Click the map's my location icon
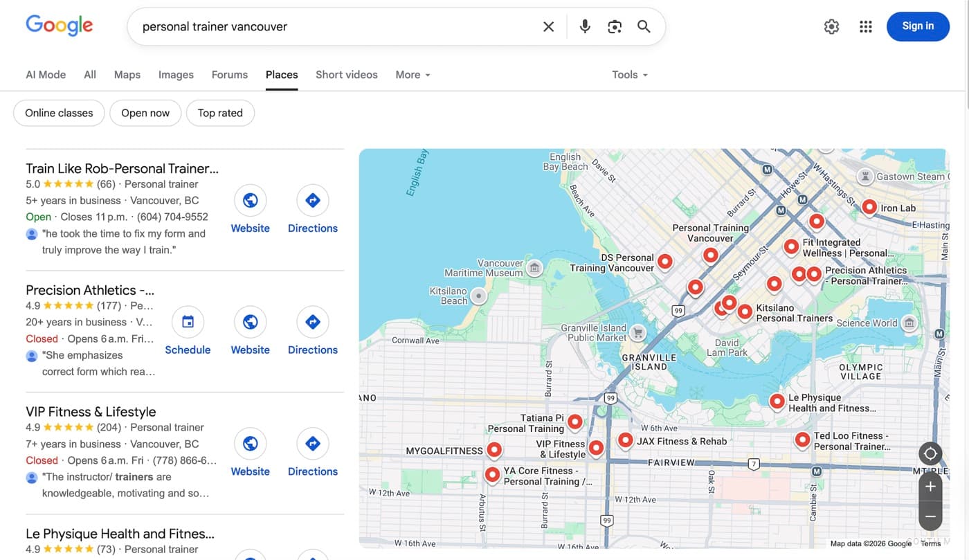The image size is (969, 560). pos(930,454)
